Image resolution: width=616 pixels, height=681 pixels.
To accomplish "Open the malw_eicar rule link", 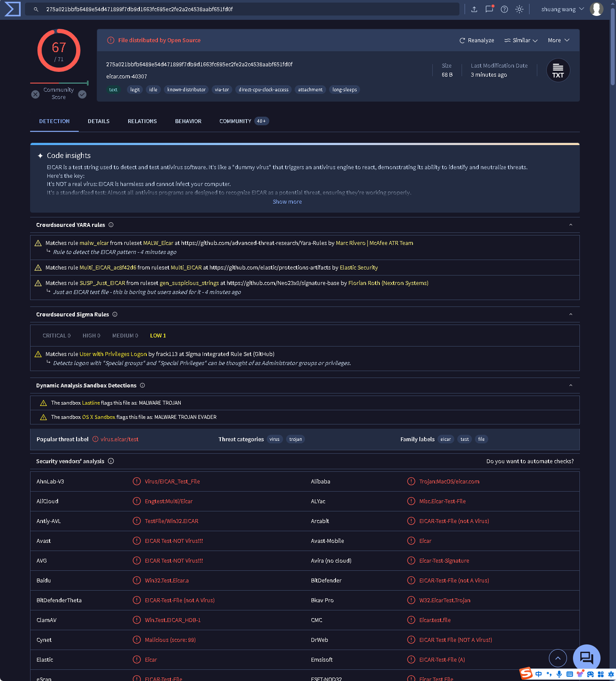I will (x=94, y=243).
